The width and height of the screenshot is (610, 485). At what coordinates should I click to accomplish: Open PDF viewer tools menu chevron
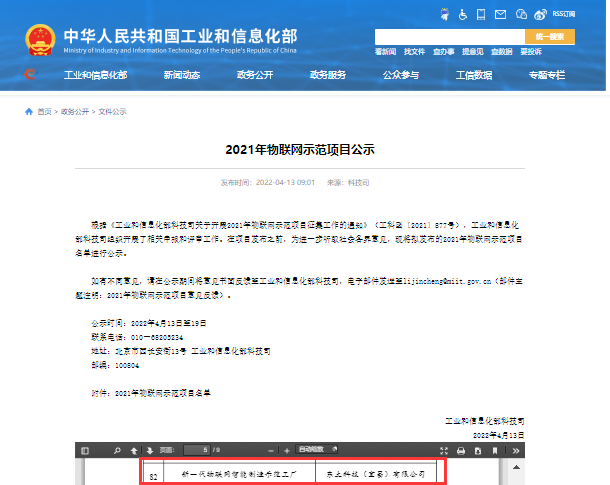pyautogui.click(x=515, y=450)
